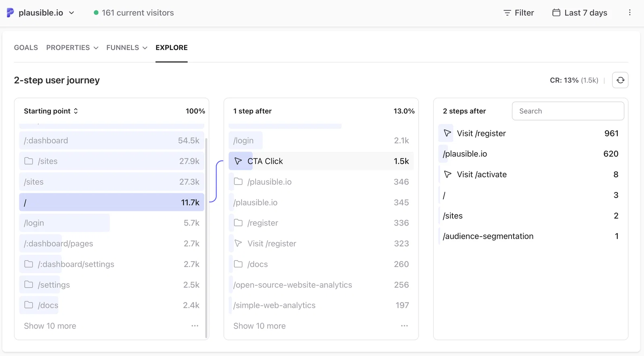The image size is (644, 356).
Task: Open starting point's three-dot more menu
Action: 195,326
